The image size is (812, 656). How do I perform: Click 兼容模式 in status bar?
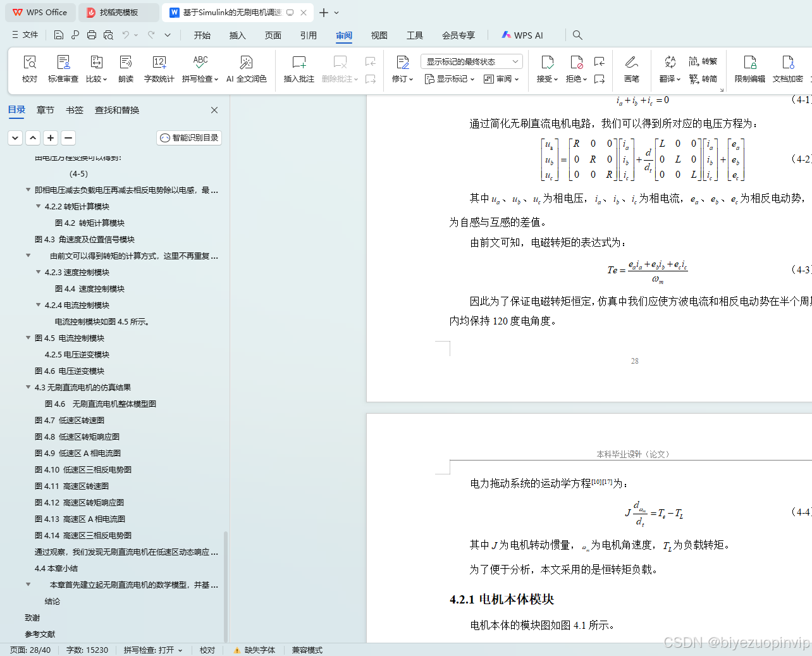pos(307,650)
